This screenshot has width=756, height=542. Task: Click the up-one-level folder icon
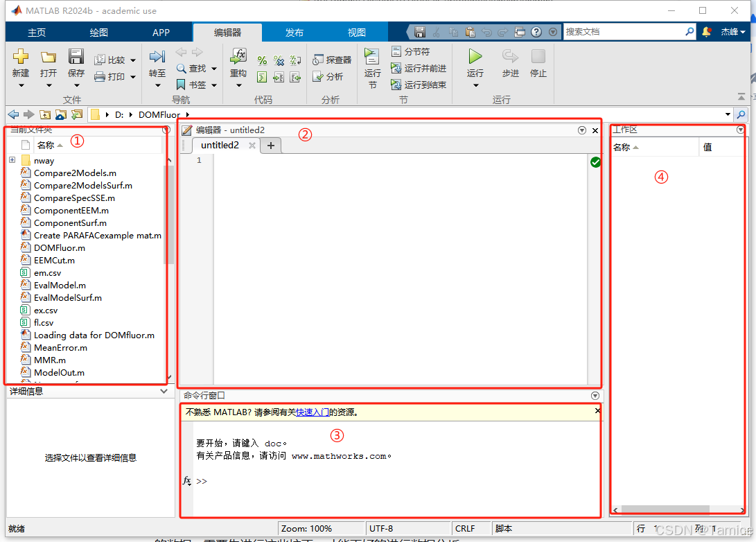[45, 114]
